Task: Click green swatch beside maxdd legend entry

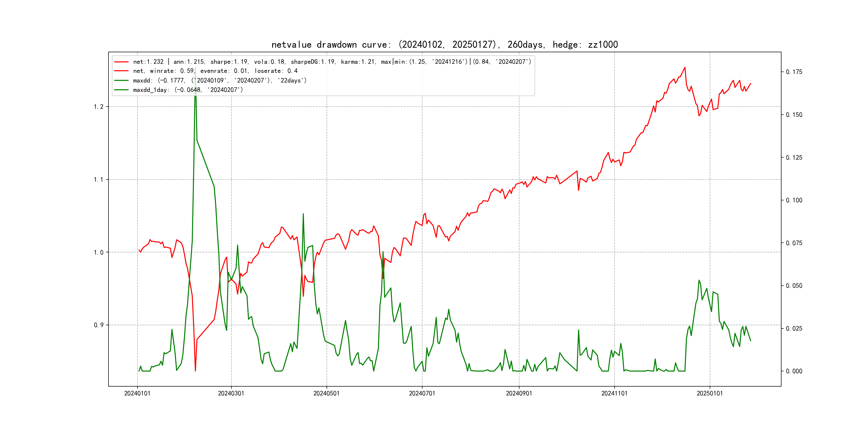Action: 121,81
